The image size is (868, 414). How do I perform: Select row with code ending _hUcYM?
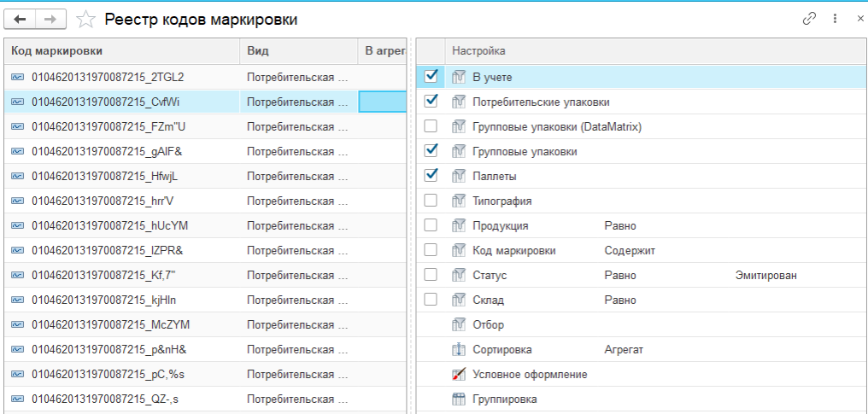[x=109, y=226]
